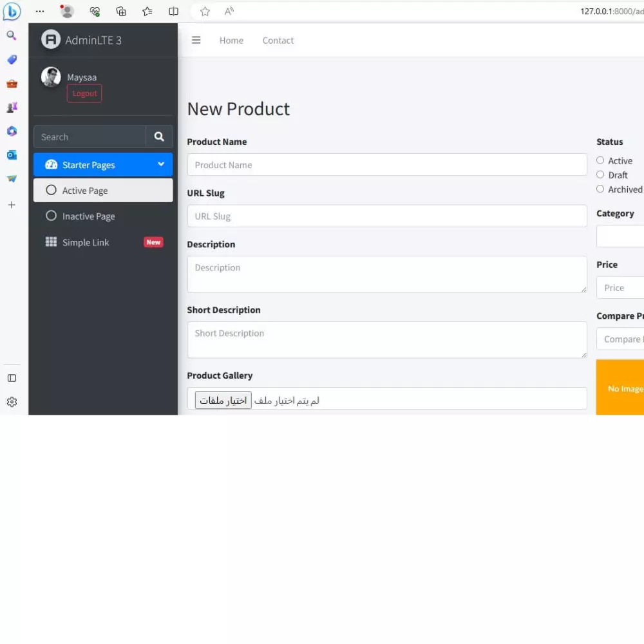The image size is (644, 644).
Task: Open the paper plane sidebar icon
Action: tap(12, 178)
